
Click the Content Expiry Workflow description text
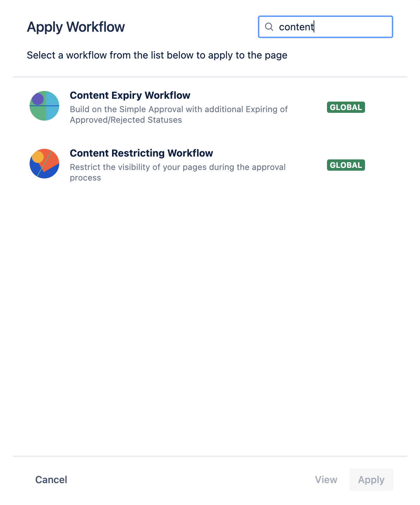tap(179, 109)
